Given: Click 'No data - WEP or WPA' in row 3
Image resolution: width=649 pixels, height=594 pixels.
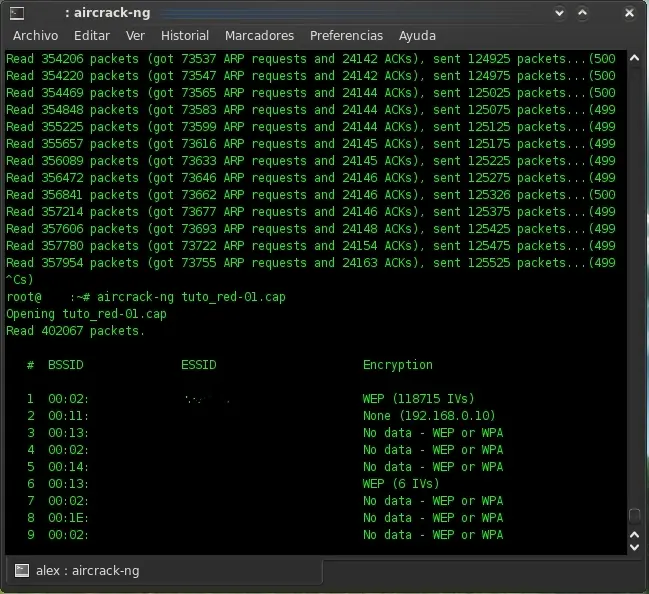Looking at the screenshot, I should pyautogui.click(x=433, y=433).
